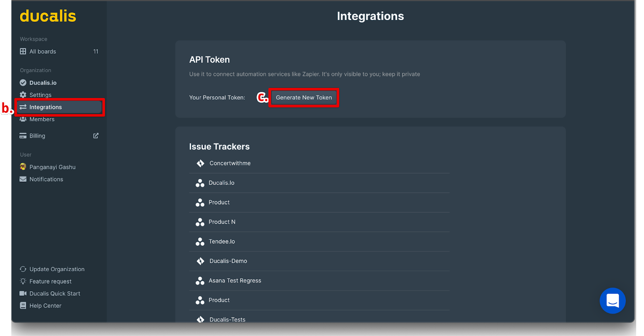Click the Billing card icon

(x=23, y=136)
